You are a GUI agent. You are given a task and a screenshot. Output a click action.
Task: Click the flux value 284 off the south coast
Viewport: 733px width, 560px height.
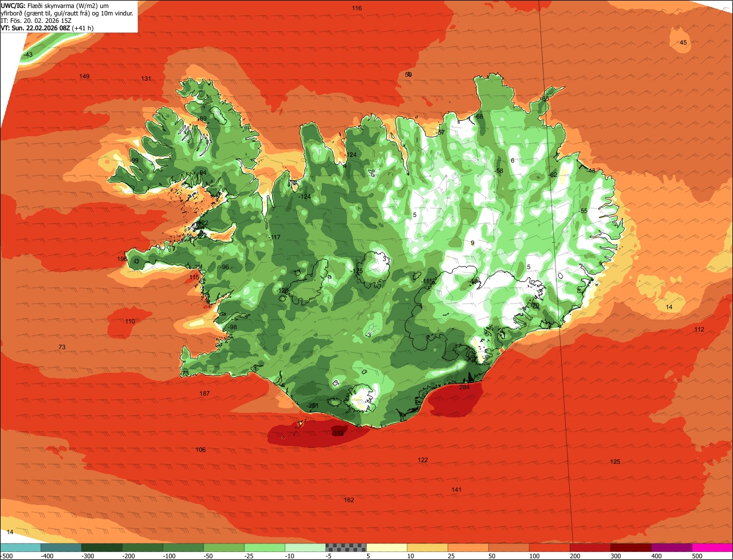(x=464, y=388)
